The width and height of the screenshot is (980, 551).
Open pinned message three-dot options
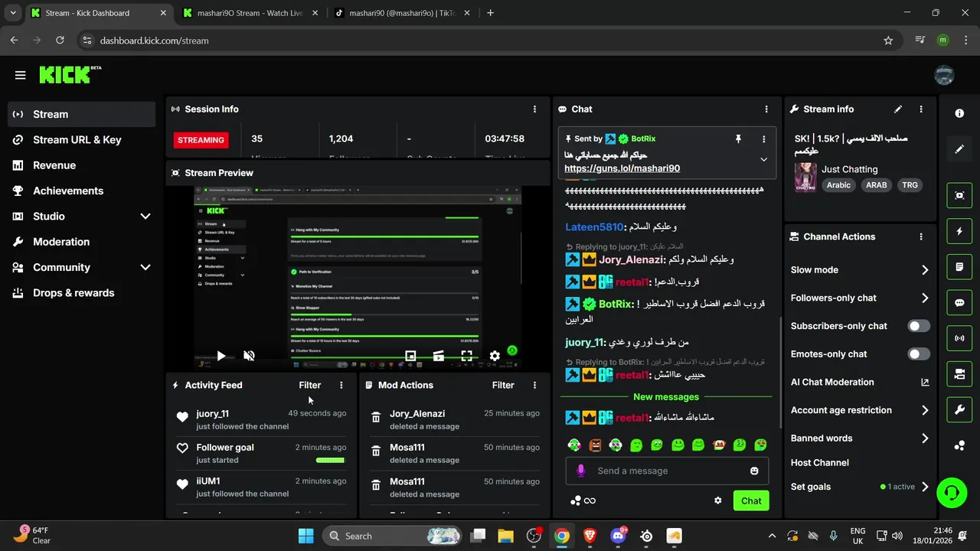click(763, 139)
